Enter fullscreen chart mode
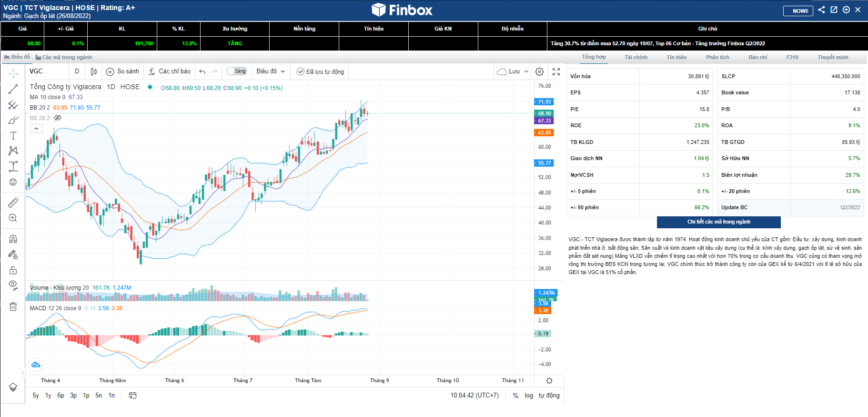The image size is (868, 417). tap(556, 71)
